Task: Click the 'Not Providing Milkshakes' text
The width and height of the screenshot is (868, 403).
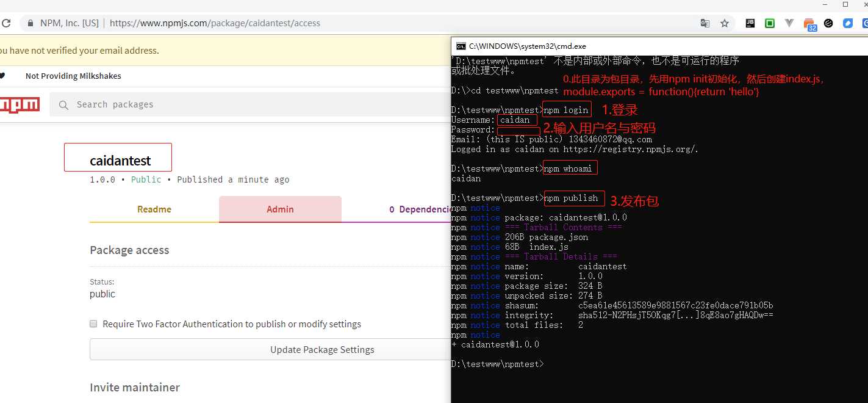Action: 73,76
